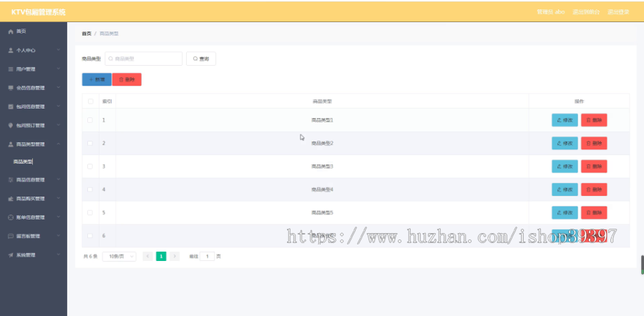The height and width of the screenshot is (316, 644).
Task: Tick the checkbox for row 6
Action: click(90, 235)
